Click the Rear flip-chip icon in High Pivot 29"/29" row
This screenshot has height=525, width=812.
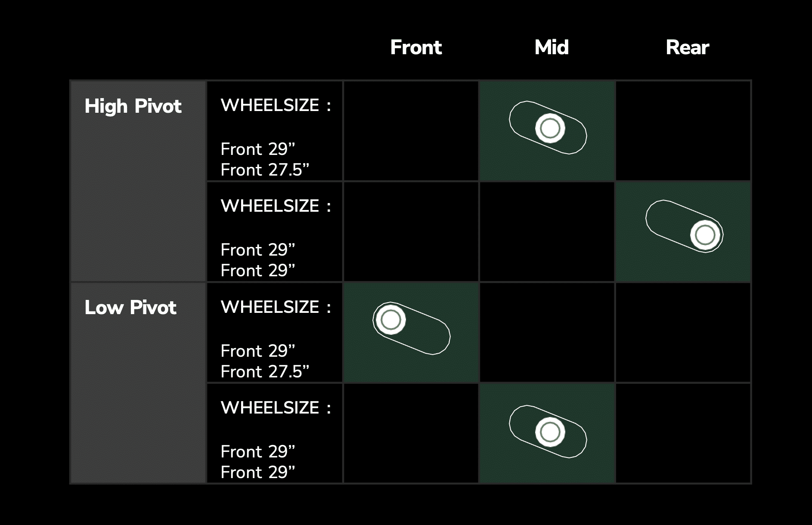(684, 226)
